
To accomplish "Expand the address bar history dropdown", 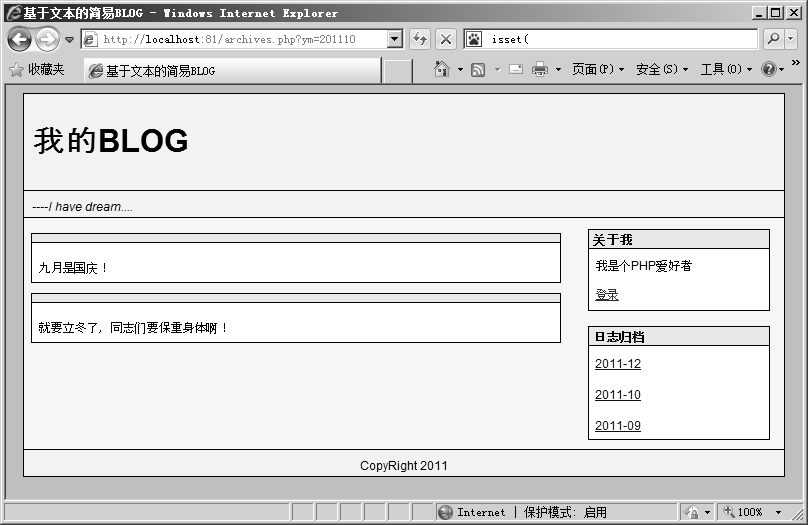I will pyautogui.click(x=395, y=39).
